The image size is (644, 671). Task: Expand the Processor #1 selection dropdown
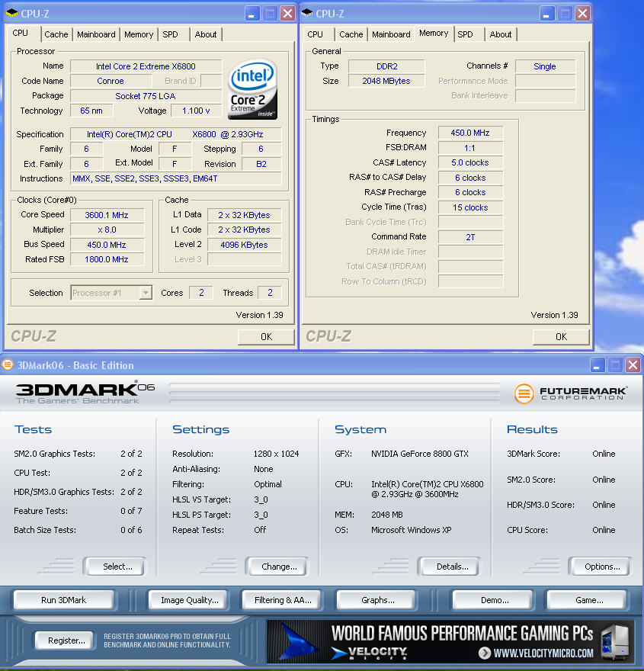tap(146, 293)
